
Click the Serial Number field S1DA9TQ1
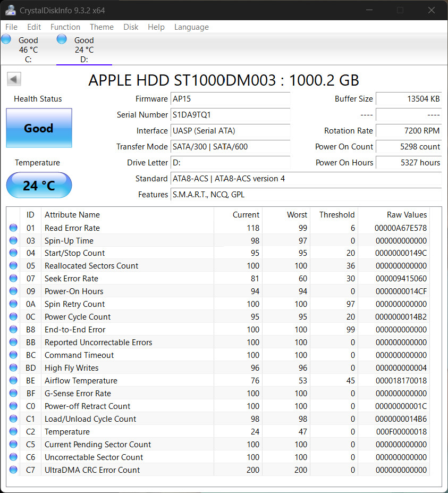coord(230,115)
